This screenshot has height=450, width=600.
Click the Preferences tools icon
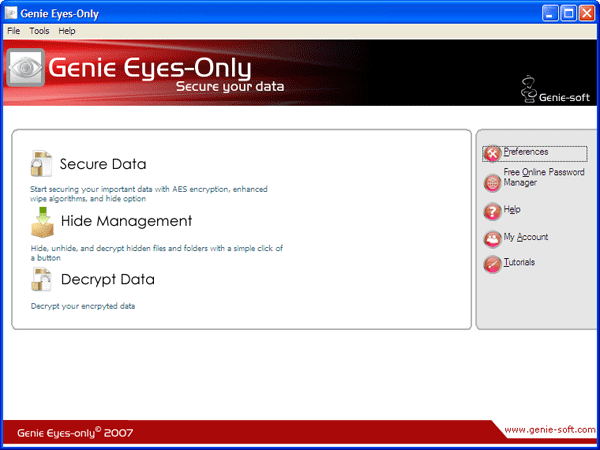(492, 153)
